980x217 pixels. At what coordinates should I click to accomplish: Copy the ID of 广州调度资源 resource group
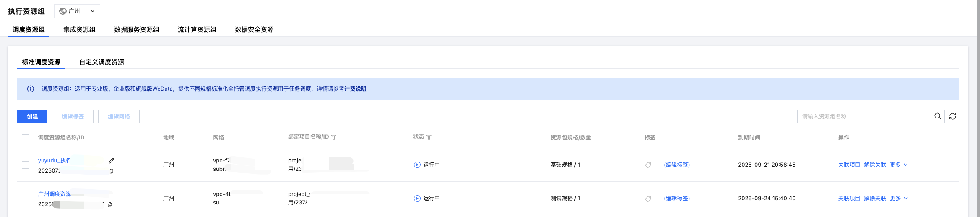pyautogui.click(x=110, y=205)
